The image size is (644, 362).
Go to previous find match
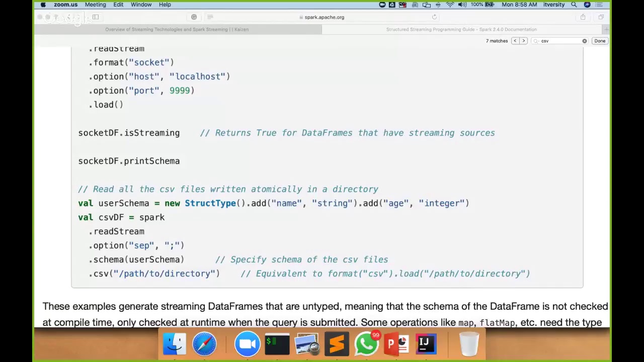click(x=515, y=41)
